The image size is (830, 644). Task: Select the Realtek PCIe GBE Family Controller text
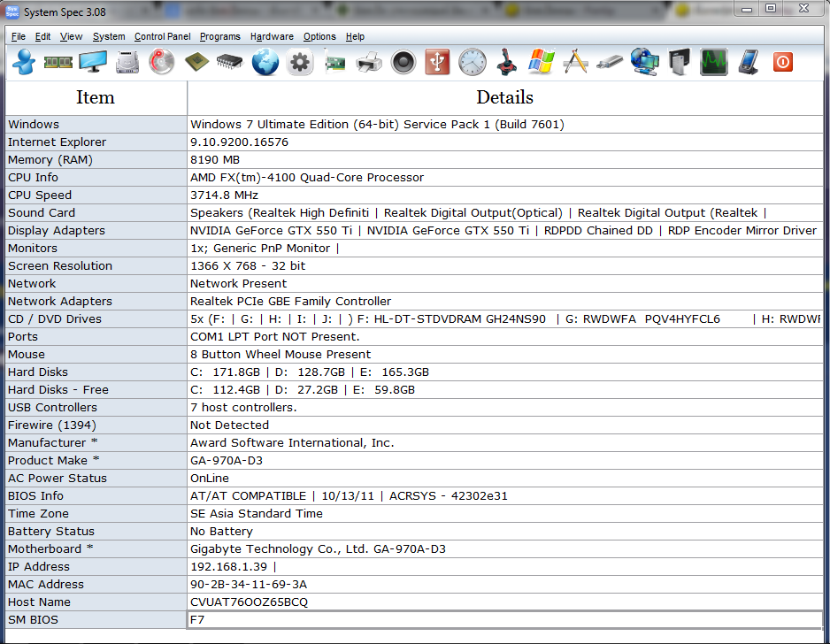[290, 302]
